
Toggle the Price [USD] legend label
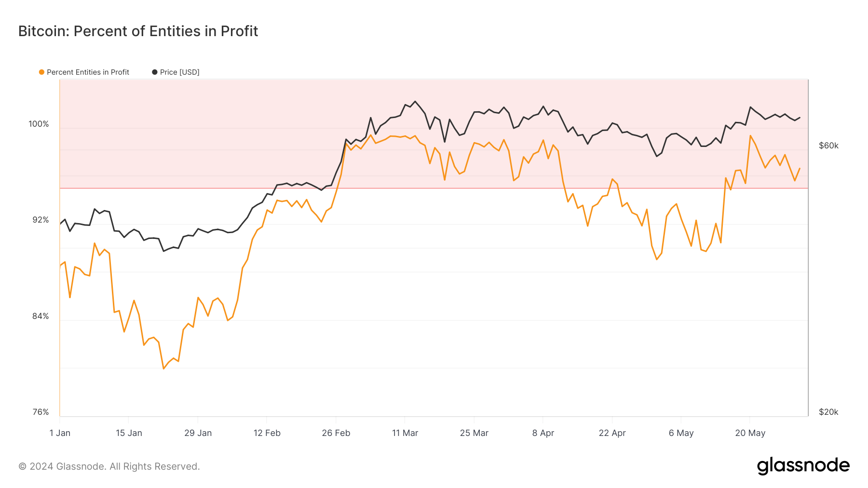point(180,72)
